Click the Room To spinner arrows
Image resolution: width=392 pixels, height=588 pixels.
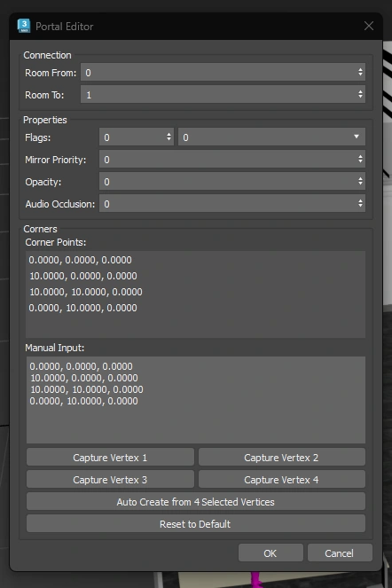pos(360,95)
